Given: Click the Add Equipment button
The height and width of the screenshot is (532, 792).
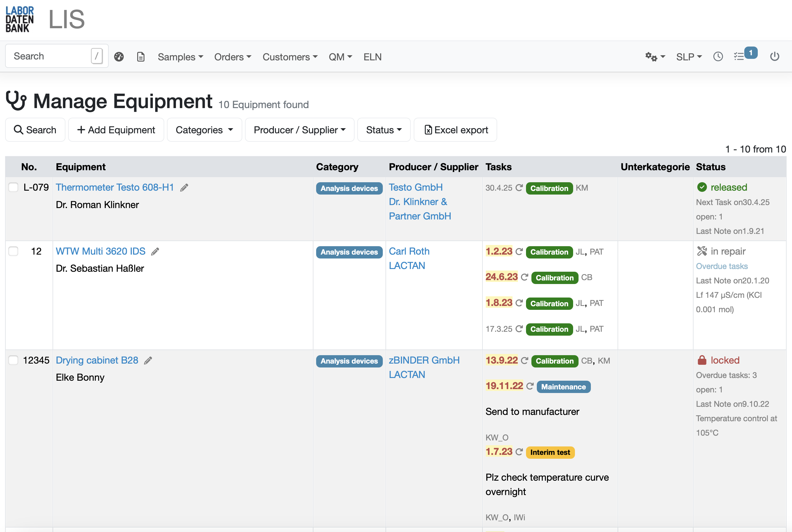Looking at the screenshot, I should pyautogui.click(x=116, y=130).
